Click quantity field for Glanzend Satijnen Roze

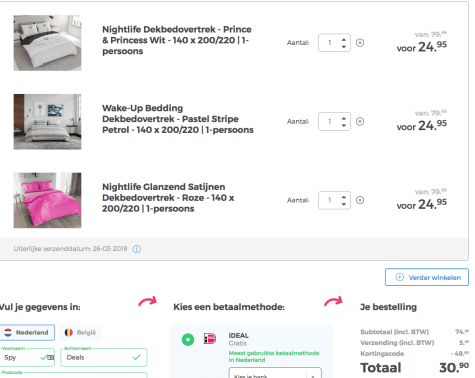tap(334, 200)
